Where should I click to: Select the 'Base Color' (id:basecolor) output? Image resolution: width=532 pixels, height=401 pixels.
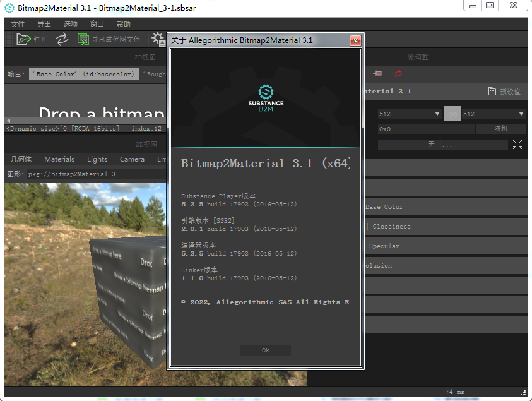coord(83,75)
